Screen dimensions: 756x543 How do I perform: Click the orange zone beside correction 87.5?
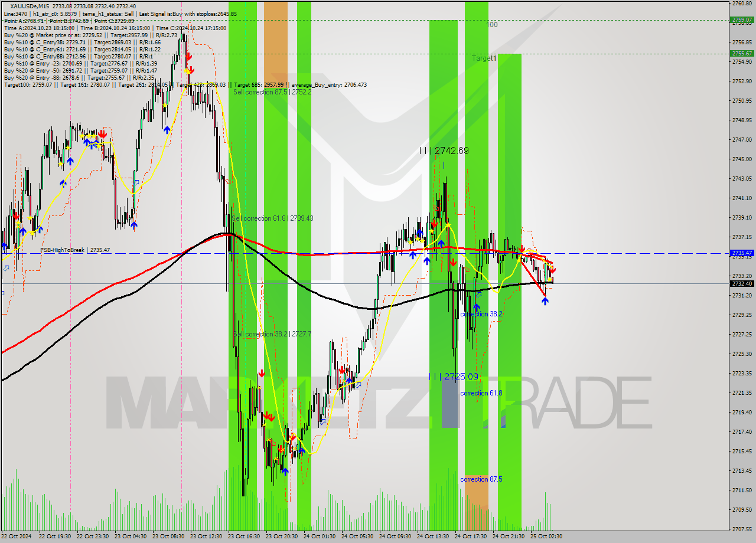(x=477, y=502)
